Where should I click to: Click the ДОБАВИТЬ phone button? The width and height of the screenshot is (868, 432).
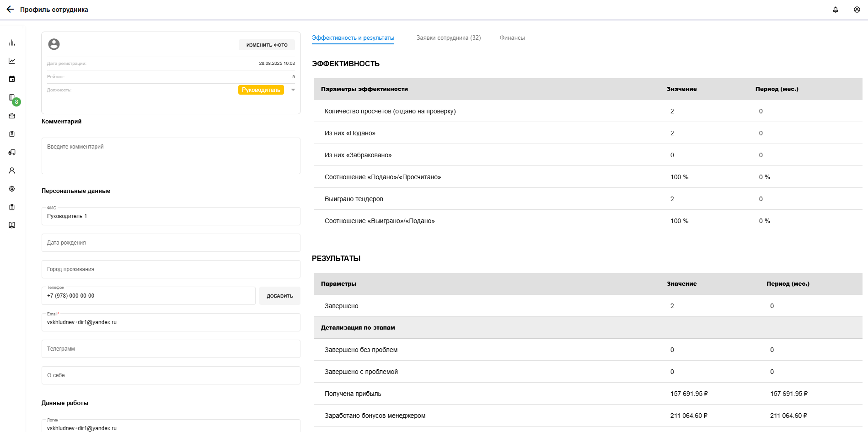point(280,296)
